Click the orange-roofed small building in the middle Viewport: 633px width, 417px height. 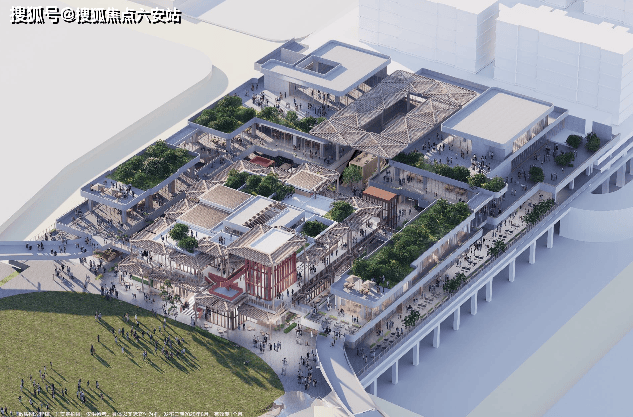(x=380, y=193)
